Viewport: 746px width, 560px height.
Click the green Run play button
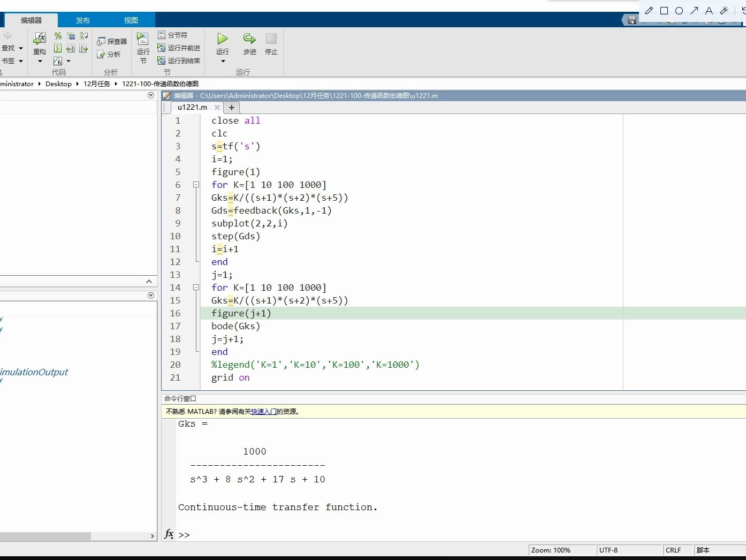click(223, 39)
